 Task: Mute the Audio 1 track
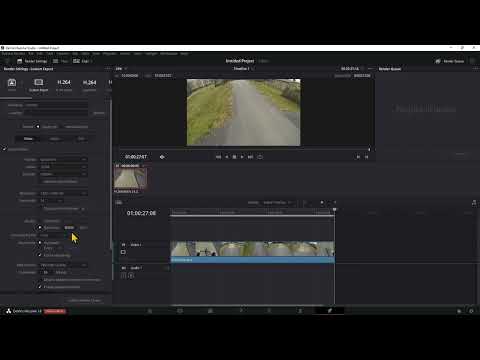click(x=123, y=276)
